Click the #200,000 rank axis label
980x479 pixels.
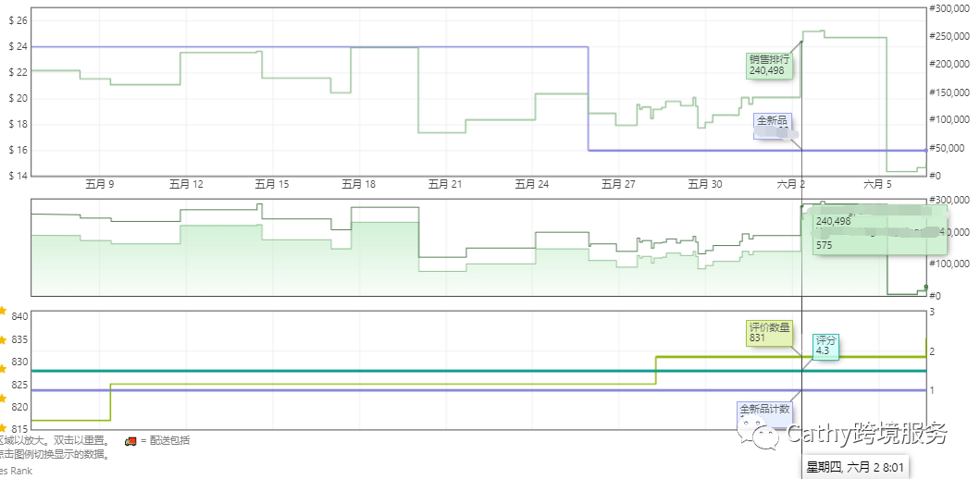click(949, 64)
